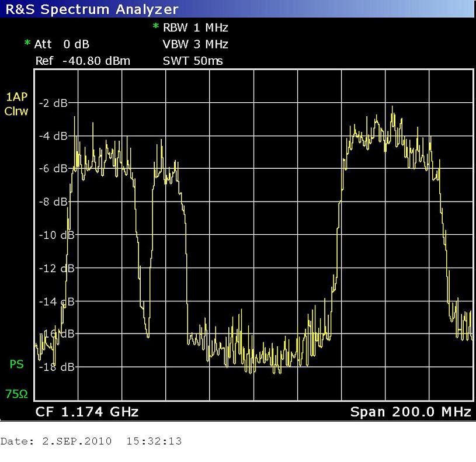
Task: Click the SWT 50ms sweep time label
Action: click(x=193, y=61)
